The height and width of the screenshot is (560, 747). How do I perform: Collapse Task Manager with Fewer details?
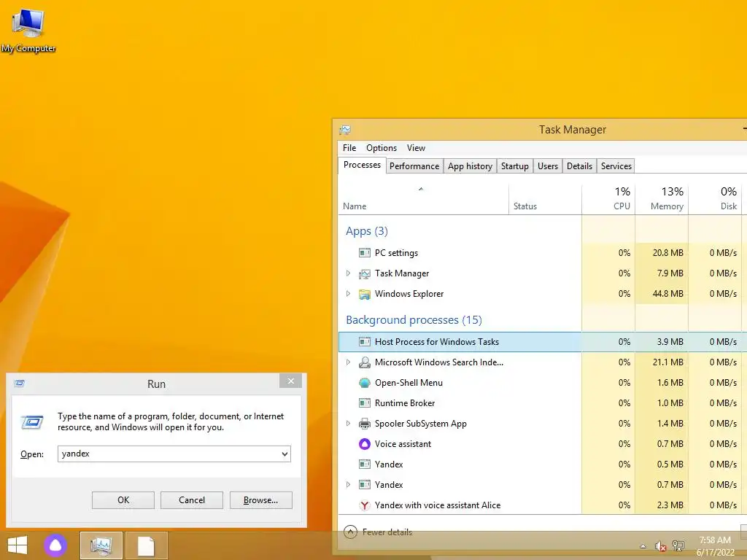[378, 532]
